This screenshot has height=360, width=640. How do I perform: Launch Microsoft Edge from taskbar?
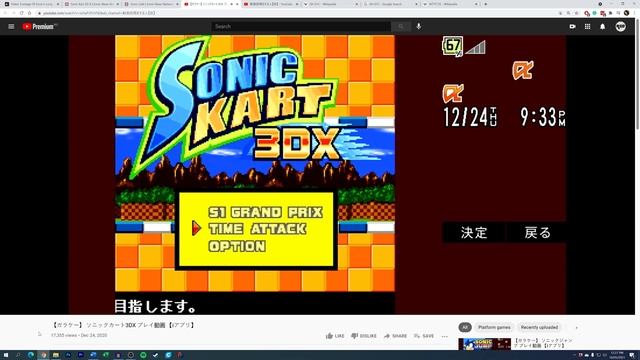pyautogui.click(x=31, y=355)
